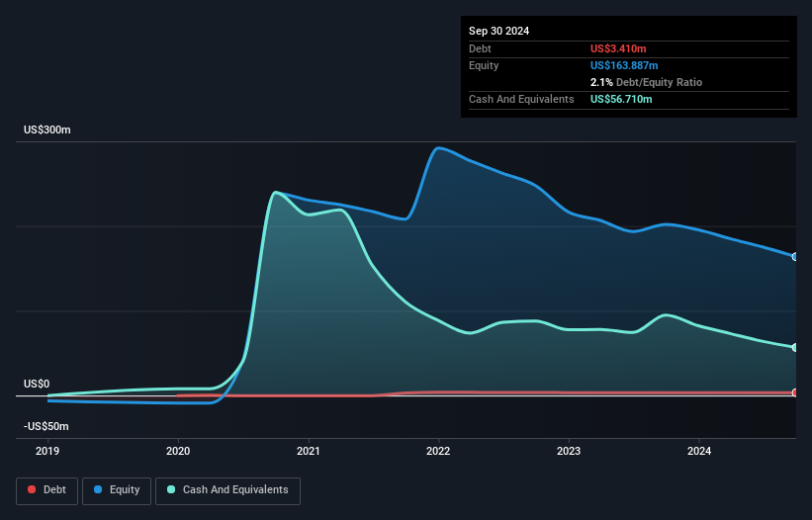The width and height of the screenshot is (812, 520).
Task: Click the US$300m y-axis label
Action: pos(47,130)
